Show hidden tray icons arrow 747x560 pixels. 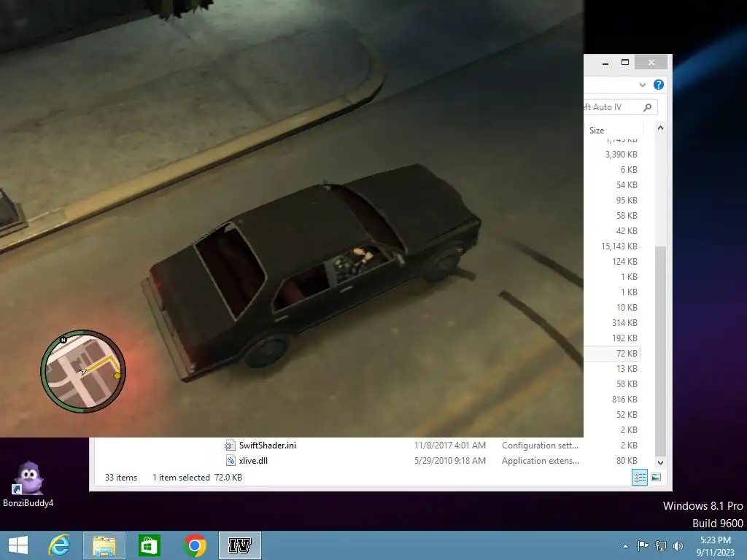click(625, 546)
